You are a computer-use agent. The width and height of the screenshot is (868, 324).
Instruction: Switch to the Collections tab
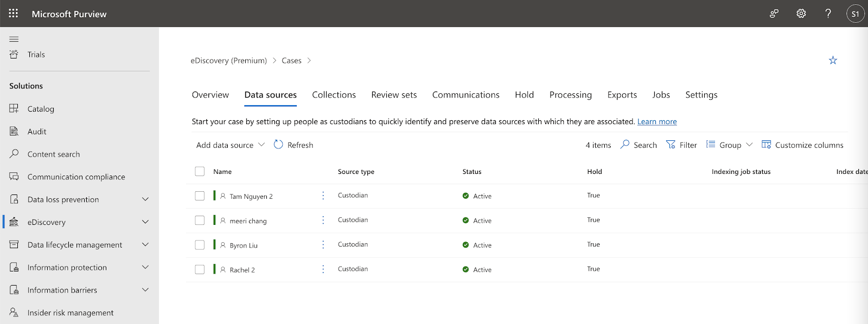click(334, 95)
